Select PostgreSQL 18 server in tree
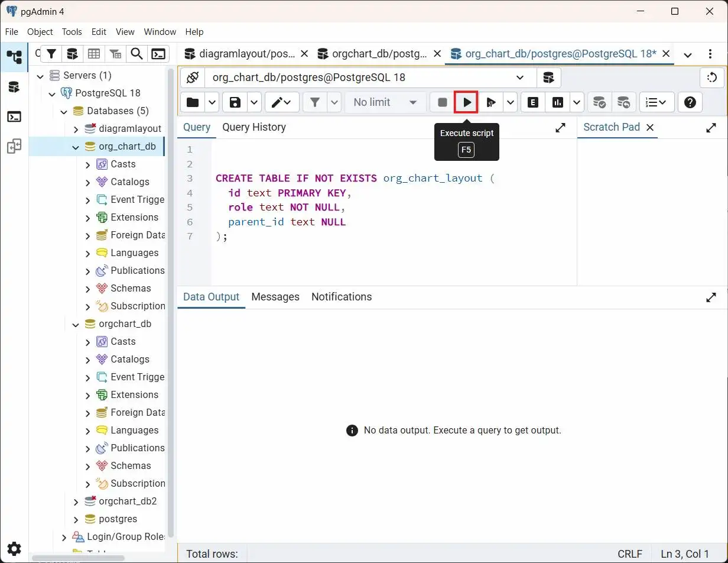 [x=108, y=93]
